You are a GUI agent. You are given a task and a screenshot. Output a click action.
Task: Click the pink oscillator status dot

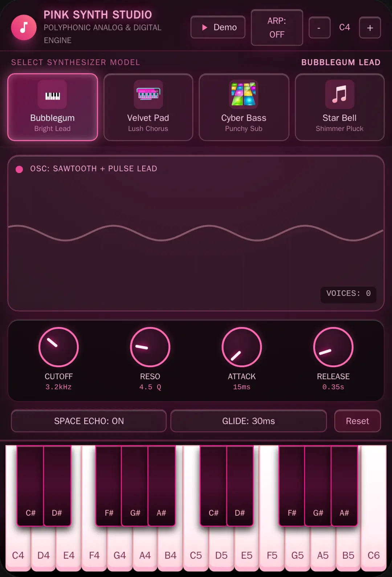(19, 169)
